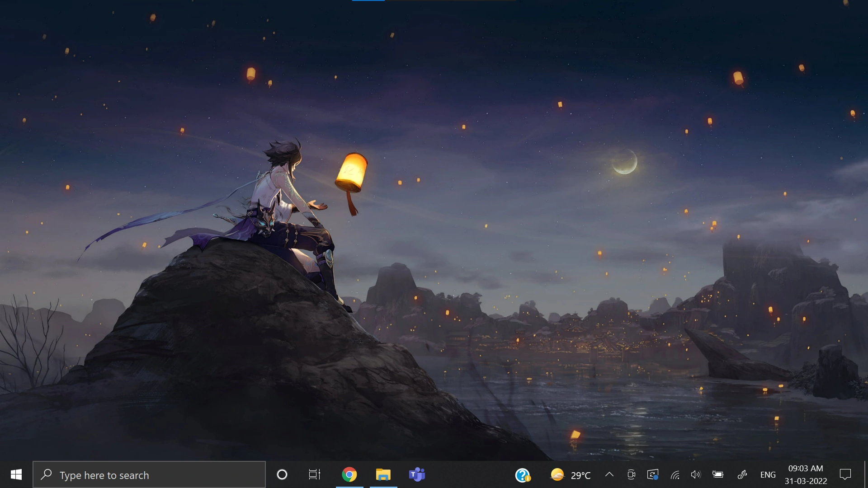The width and height of the screenshot is (868, 488).
Task: Open Task View on the taskbar
Action: [x=315, y=474]
